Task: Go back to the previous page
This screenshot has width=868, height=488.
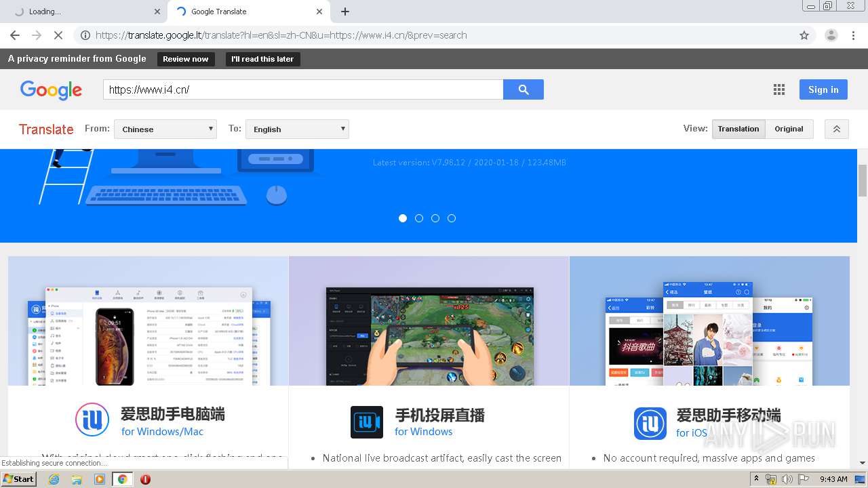Action: (x=15, y=35)
